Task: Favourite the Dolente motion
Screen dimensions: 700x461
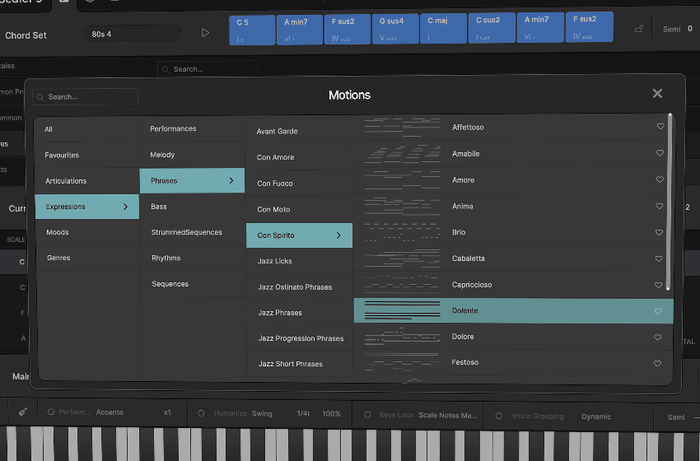Action: [x=659, y=311]
